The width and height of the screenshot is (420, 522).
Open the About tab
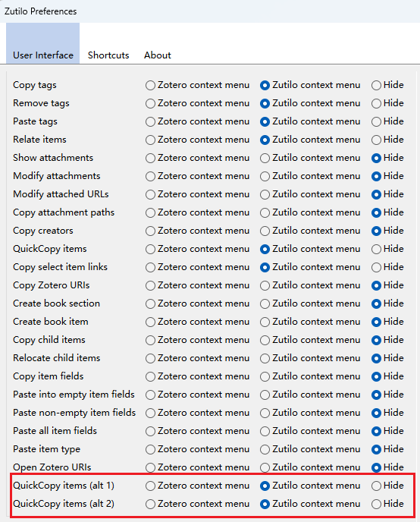[x=157, y=55]
